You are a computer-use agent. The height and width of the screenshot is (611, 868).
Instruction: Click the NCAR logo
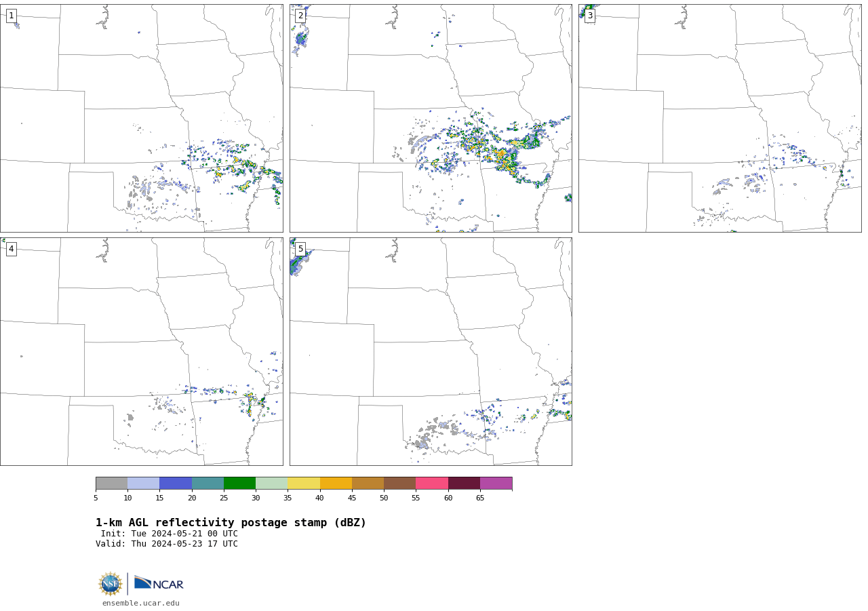[x=159, y=583]
